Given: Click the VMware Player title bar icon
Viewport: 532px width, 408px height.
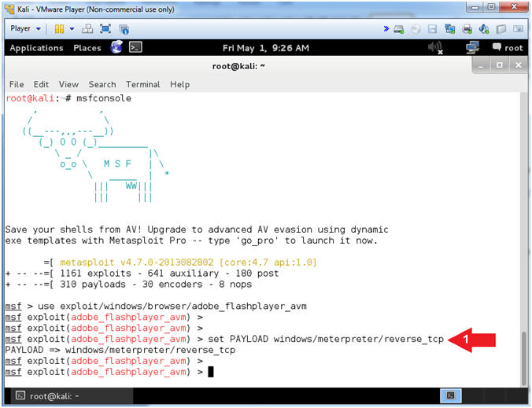Looking at the screenshot, I should tap(9, 9).
